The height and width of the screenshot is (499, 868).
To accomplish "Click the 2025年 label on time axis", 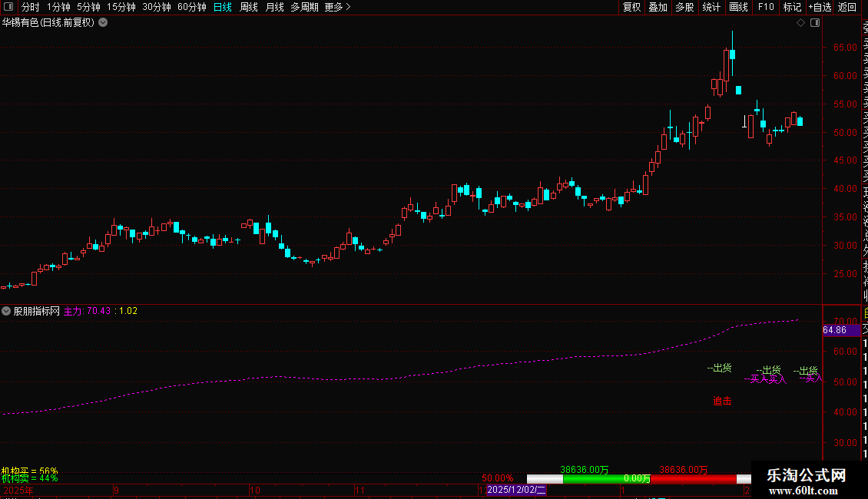I will [18, 490].
